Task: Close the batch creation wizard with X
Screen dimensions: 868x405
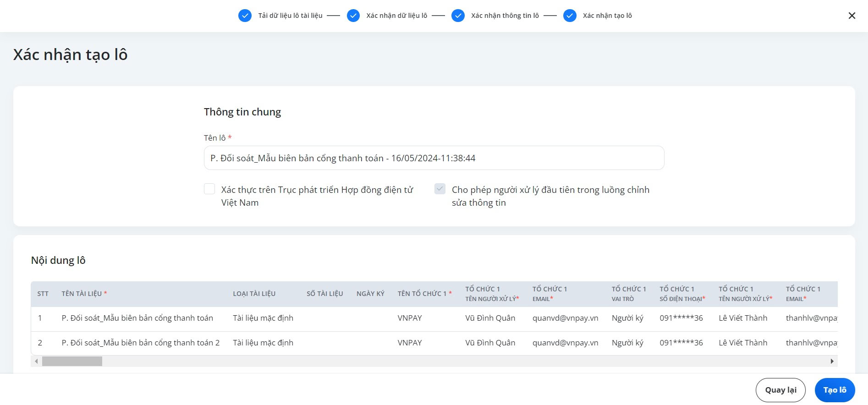Action: click(x=852, y=16)
